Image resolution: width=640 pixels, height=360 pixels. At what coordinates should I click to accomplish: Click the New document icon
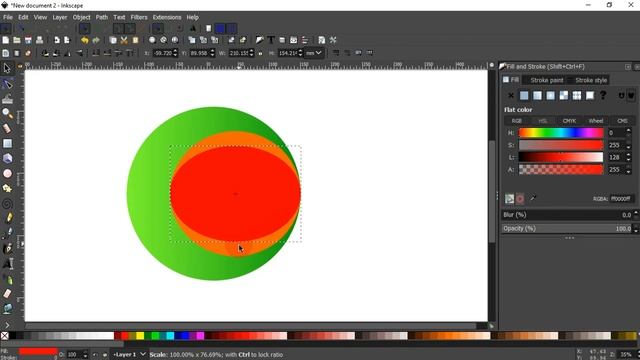(5, 40)
